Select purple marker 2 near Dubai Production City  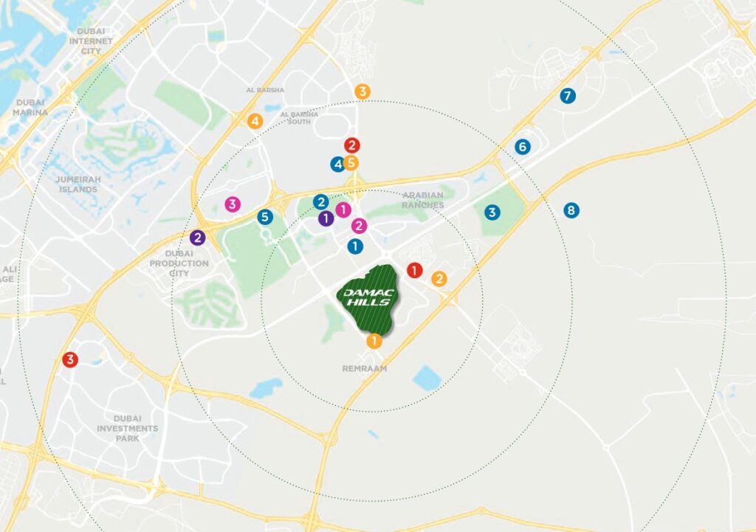[x=197, y=237]
